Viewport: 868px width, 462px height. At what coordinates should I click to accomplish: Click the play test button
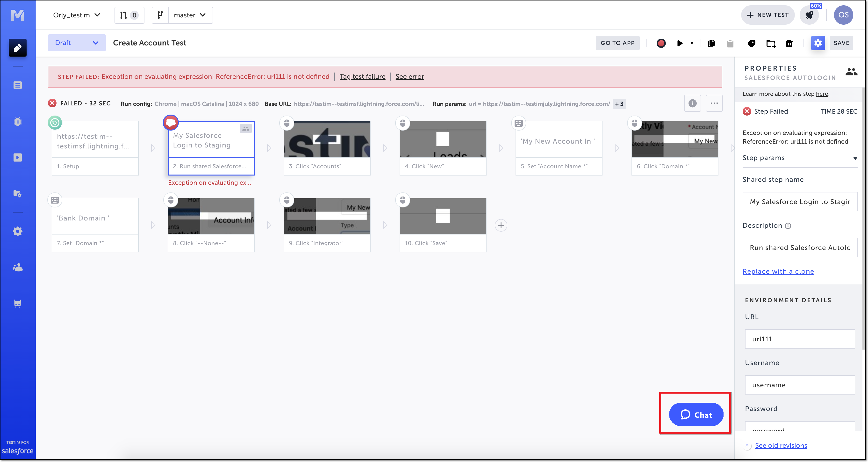[x=680, y=43]
